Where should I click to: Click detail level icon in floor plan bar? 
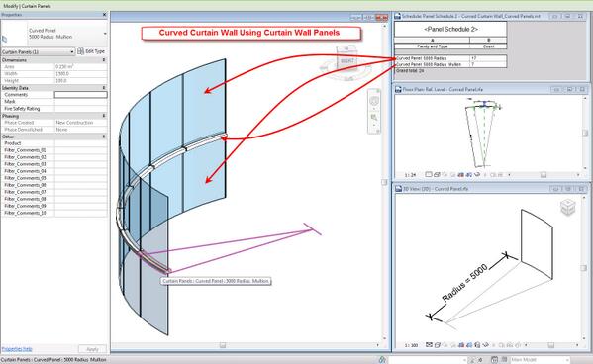click(x=428, y=175)
